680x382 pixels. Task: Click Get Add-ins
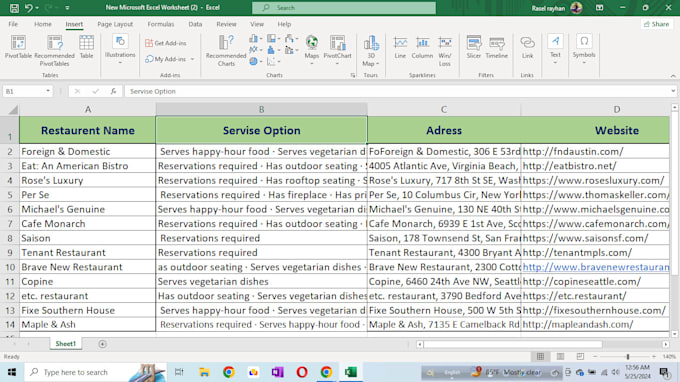(x=166, y=43)
